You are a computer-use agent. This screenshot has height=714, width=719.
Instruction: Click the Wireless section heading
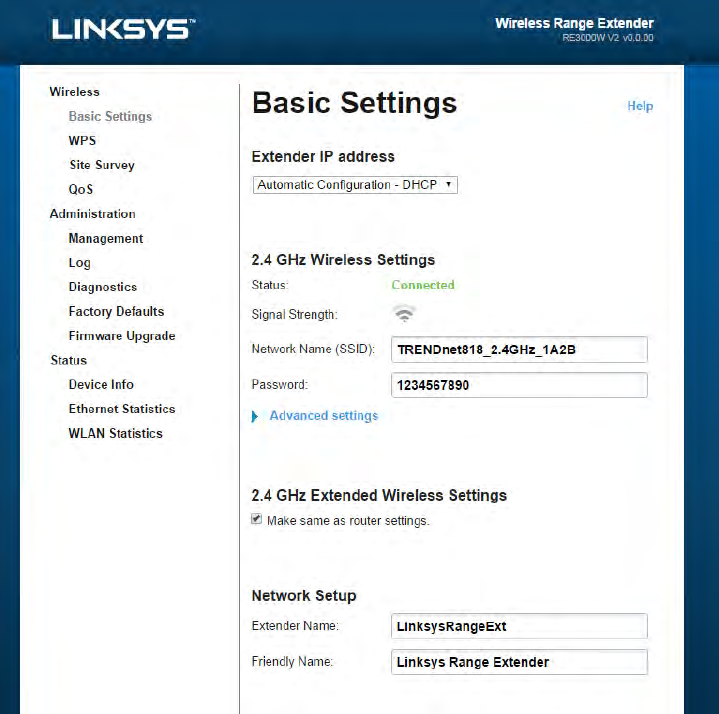(x=74, y=92)
